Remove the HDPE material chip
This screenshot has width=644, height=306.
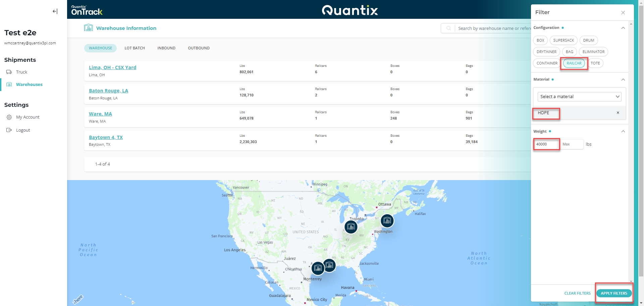(x=618, y=113)
